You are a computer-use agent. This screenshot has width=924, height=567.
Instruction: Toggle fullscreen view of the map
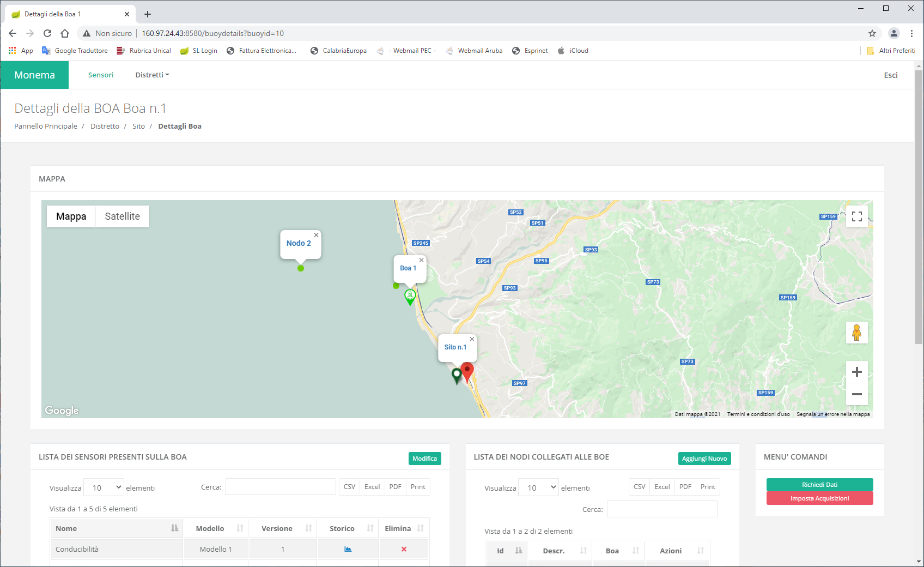point(856,216)
